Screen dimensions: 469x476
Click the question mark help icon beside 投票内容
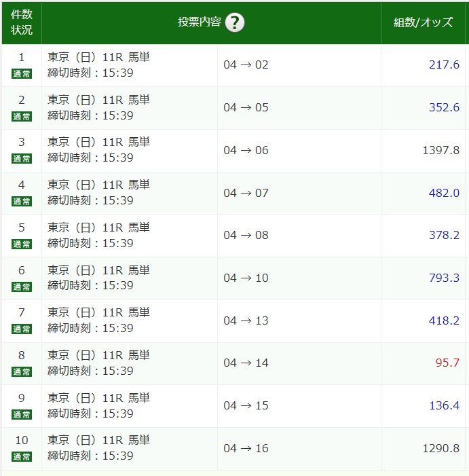tap(235, 23)
